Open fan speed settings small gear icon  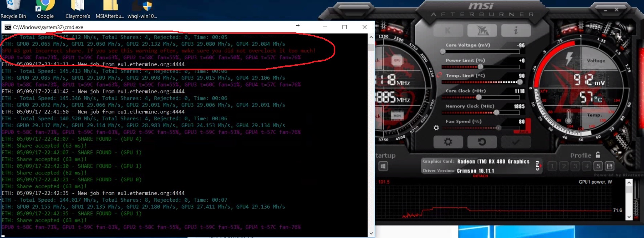pyautogui.click(x=436, y=128)
